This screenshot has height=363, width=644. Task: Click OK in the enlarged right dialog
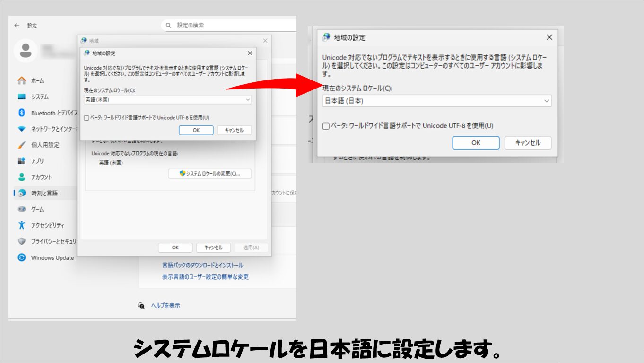click(x=476, y=142)
